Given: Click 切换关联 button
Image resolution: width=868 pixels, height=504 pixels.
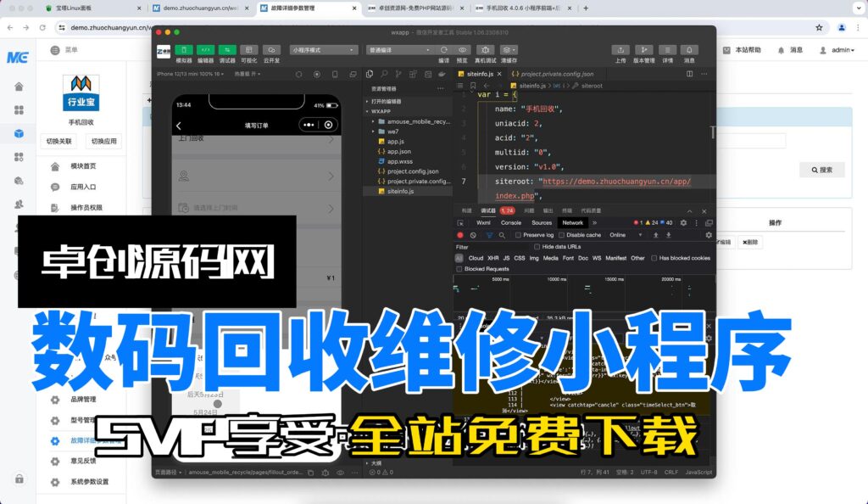Looking at the screenshot, I should pyautogui.click(x=58, y=141).
